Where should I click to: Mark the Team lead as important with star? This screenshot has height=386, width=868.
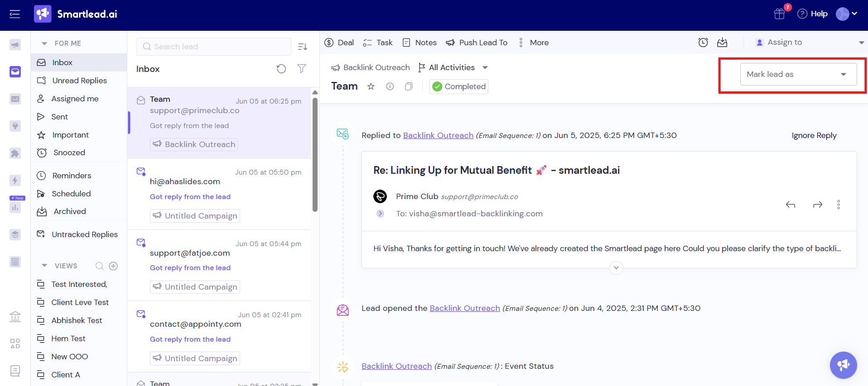pos(371,86)
